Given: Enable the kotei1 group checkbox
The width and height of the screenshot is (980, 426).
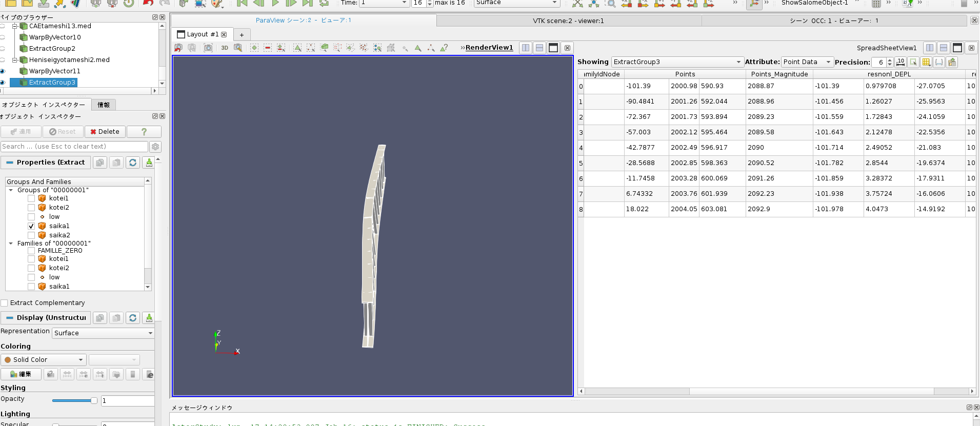Looking at the screenshot, I should [31, 198].
